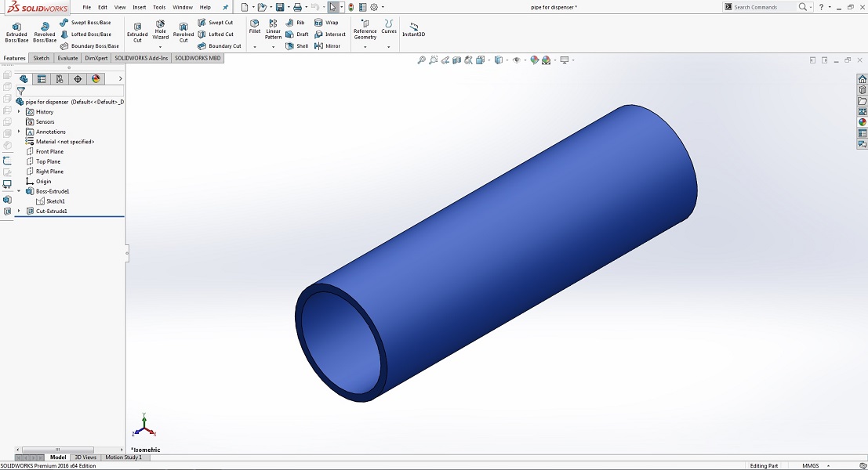Click the Intersect feature

click(x=330, y=34)
